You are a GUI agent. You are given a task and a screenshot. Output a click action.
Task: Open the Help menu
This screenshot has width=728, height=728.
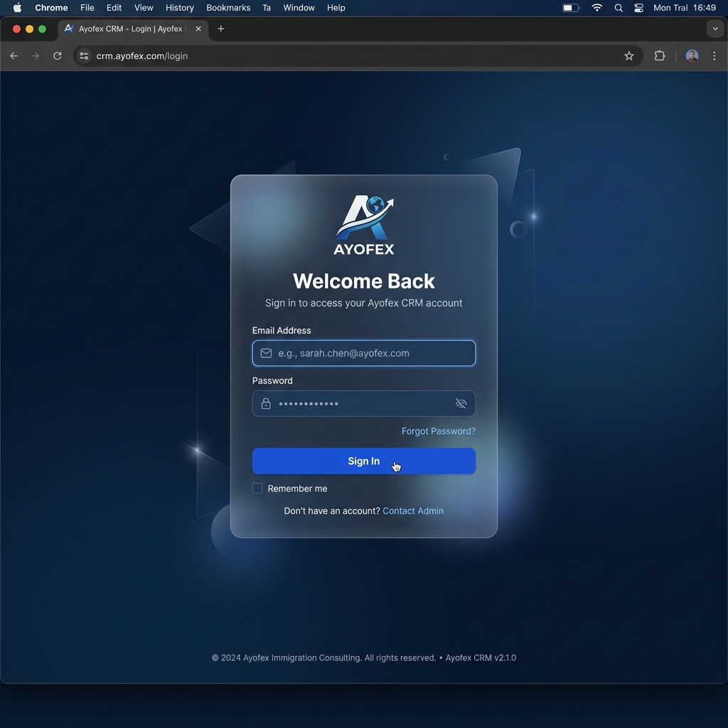point(336,8)
